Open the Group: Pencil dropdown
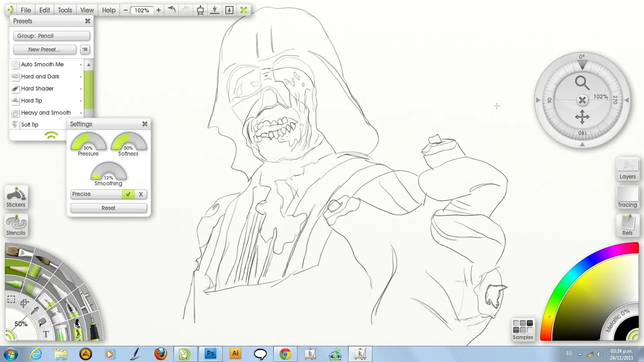This screenshot has height=362, width=644. [51, 36]
